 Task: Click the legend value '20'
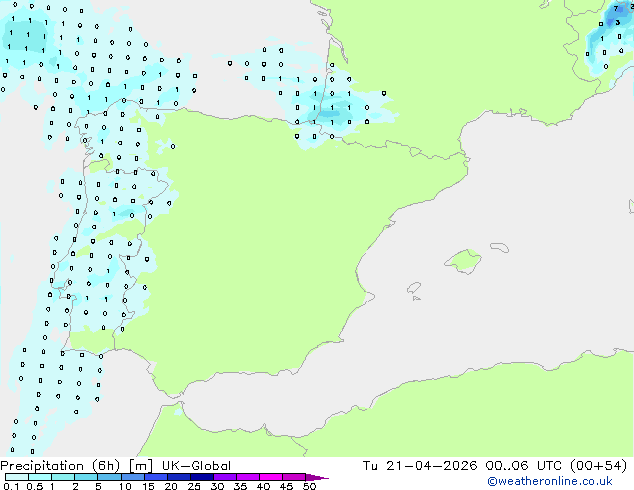pyautogui.click(x=171, y=486)
